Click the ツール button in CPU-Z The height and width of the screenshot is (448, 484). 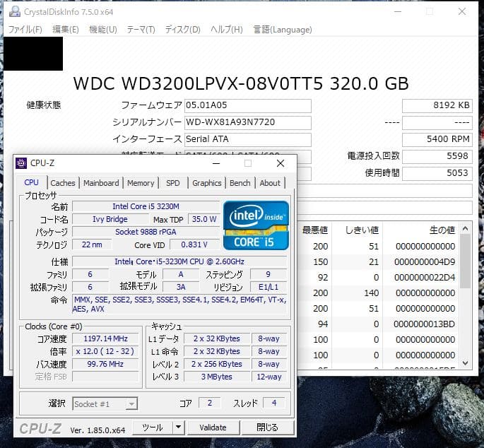(x=152, y=428)
